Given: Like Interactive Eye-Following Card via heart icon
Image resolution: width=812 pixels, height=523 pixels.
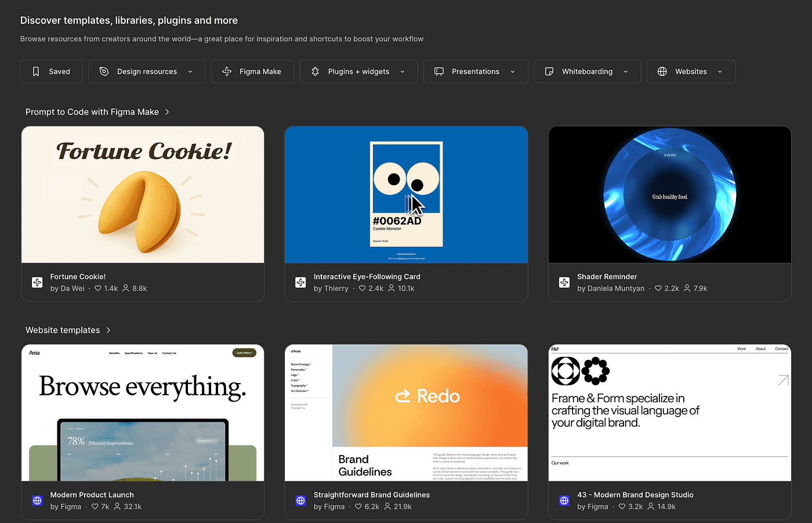Looking at the screenshot, I should (362, 288).
